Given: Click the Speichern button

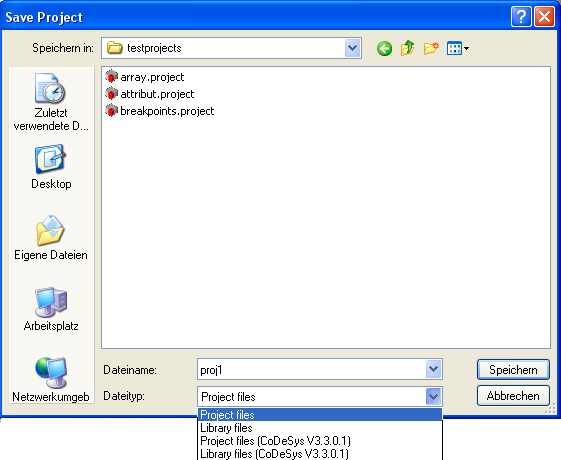Looking at the screenshot, I should pyautogui.click(x=513, y=370).
